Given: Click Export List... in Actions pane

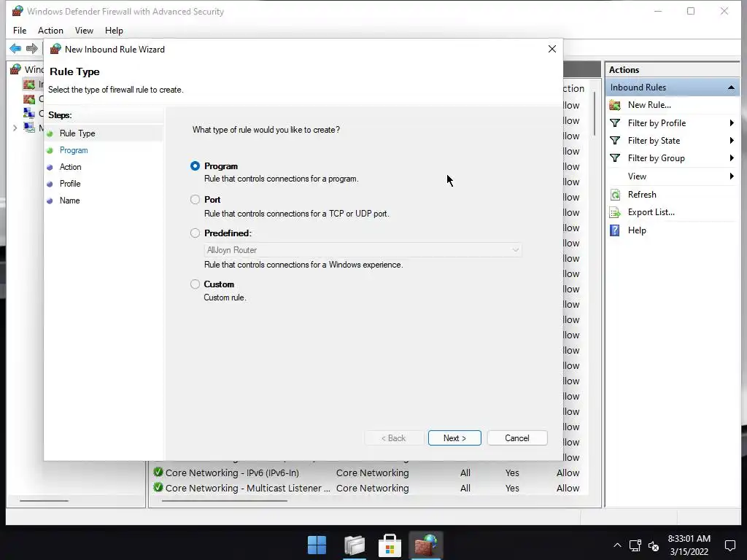Looking at the screenshot, I should click(651, 212).
